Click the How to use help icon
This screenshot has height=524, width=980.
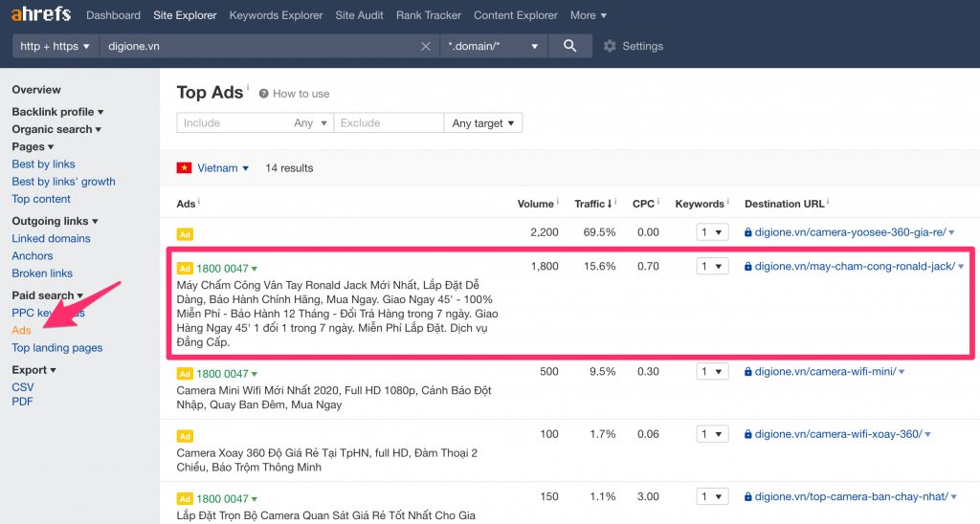tap(264, 94)
